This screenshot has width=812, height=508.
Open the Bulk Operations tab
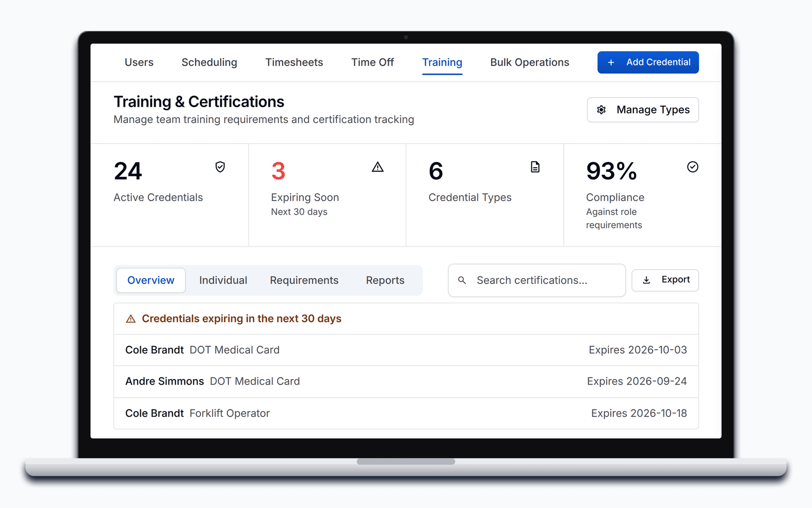pos(530,62)
